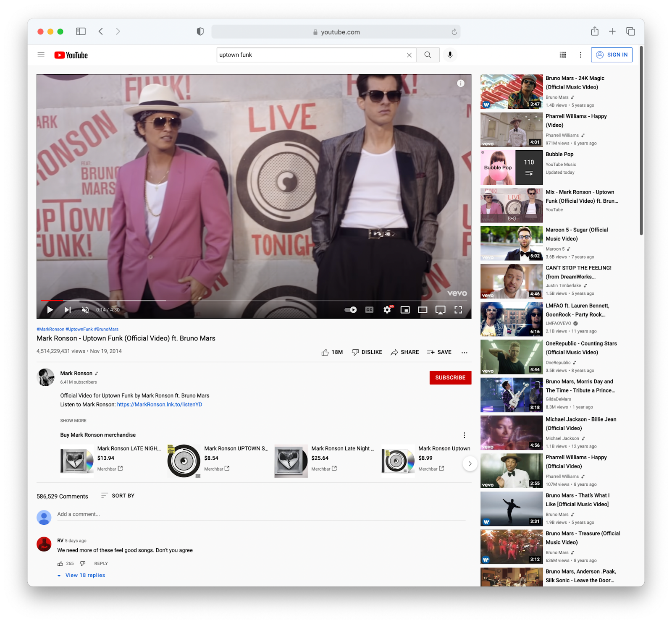This screenshot has height=623, width=672.
Task: Open a new Safari tab
Action: [612, 31]
